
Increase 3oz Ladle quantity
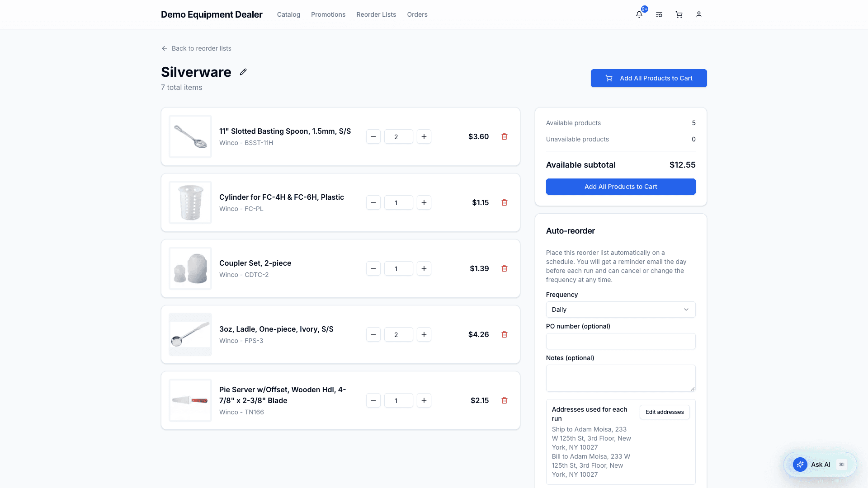click(x=424, y=334)
